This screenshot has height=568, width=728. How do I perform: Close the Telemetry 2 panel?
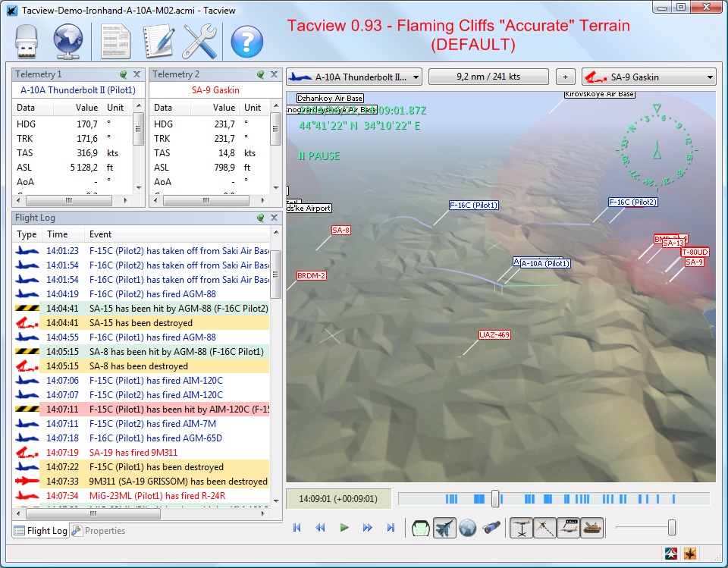pos(275,74)
